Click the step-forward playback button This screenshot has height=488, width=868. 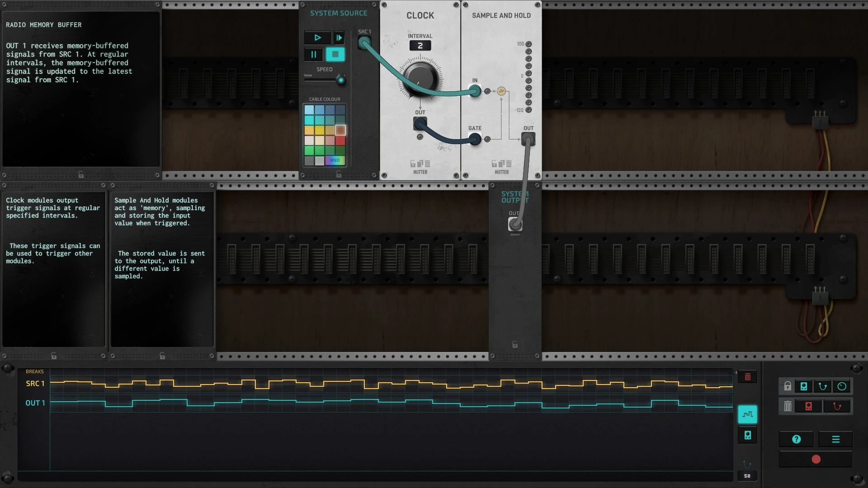tap(339, 38)
